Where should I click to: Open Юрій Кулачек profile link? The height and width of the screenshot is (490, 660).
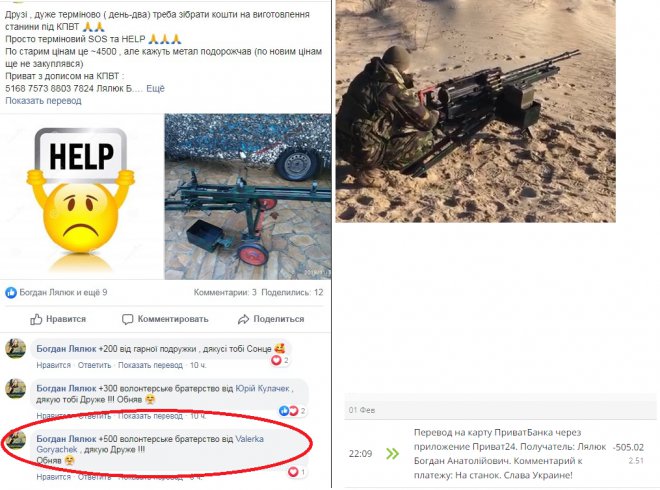[262, 389]
